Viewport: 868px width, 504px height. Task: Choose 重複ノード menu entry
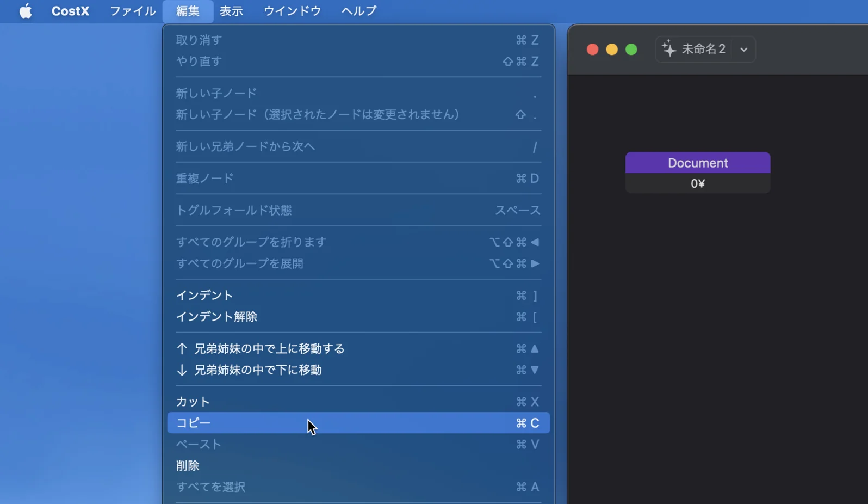[x=358, y=178]
